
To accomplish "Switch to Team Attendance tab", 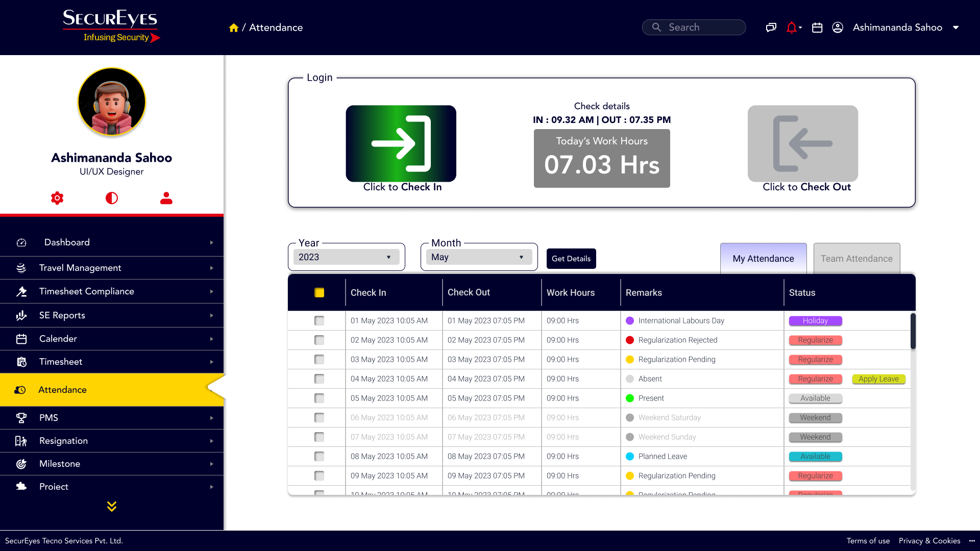I will click(x=856, y=259).
